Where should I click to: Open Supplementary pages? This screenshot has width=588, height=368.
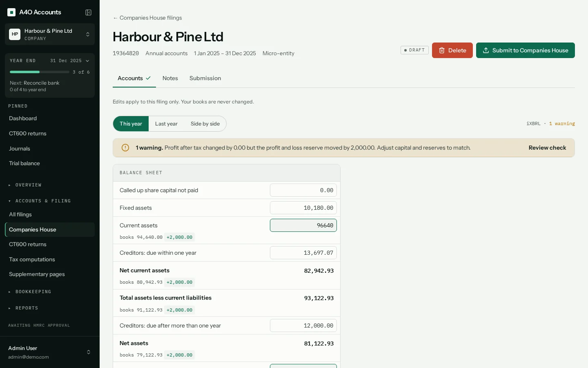[x=50, y=274]
